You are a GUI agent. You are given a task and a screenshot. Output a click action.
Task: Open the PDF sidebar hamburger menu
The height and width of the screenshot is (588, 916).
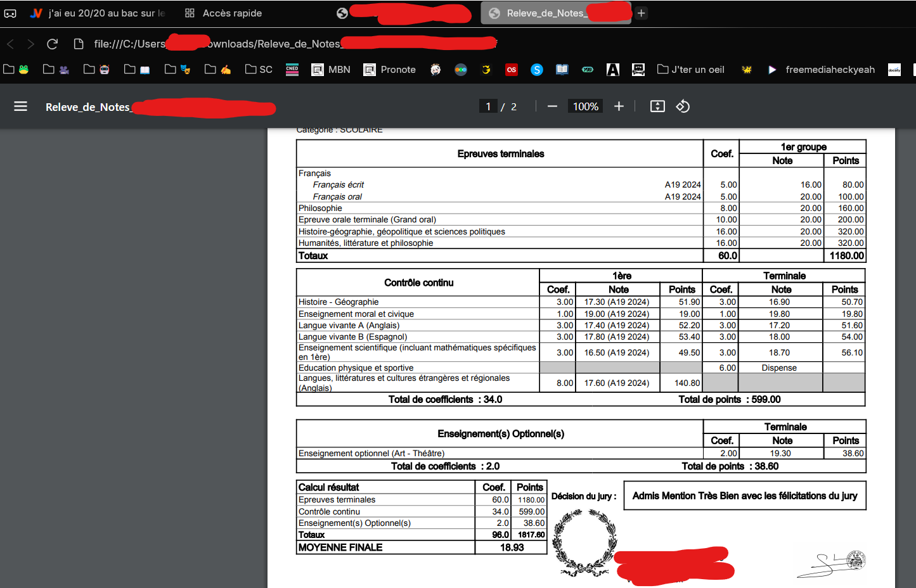(x=20, y=106)
